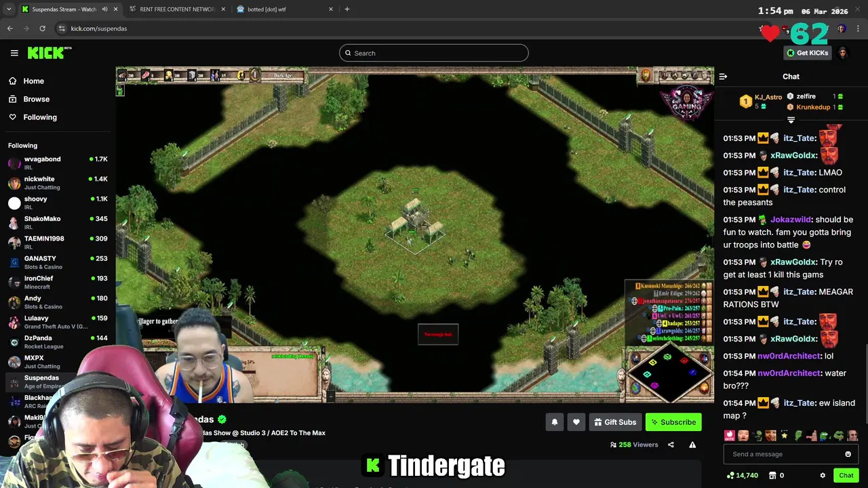868x488 pixels.
Task: Close the botted [dot] wtf tab
Action: [x=331, y=9]
